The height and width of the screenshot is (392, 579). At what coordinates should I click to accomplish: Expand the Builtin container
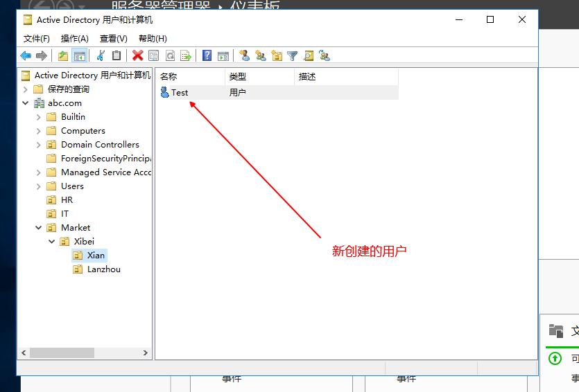click(38, 117)
